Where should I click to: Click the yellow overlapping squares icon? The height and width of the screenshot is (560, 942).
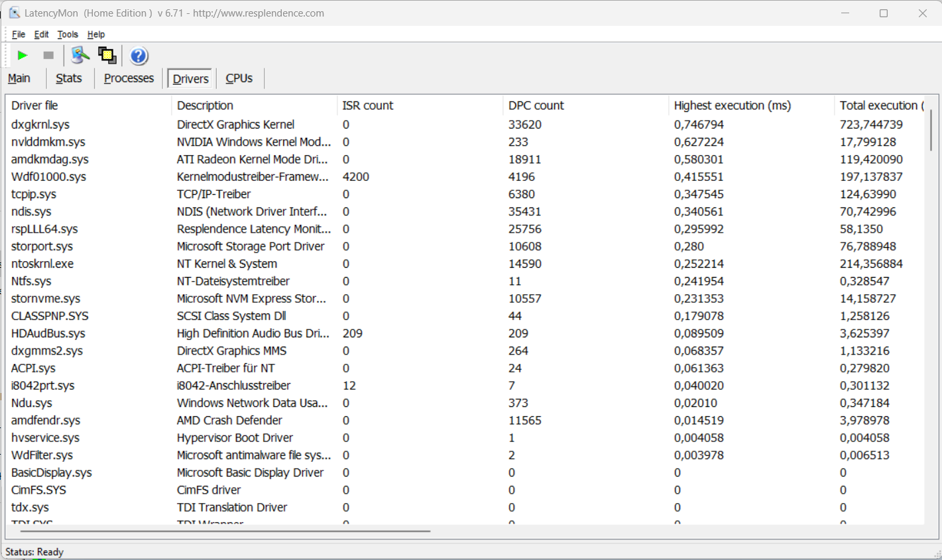tap(107, 56)
